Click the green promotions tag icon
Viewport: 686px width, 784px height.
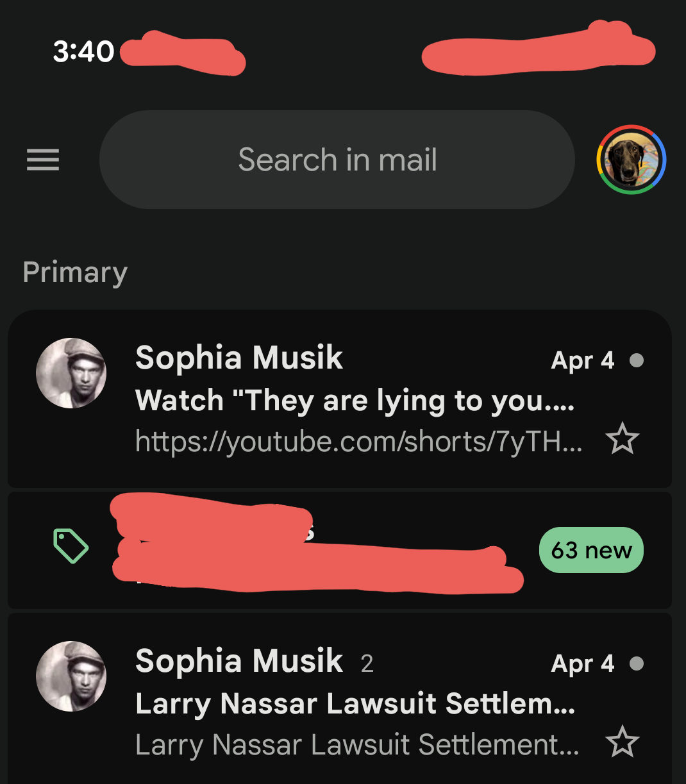71,546
